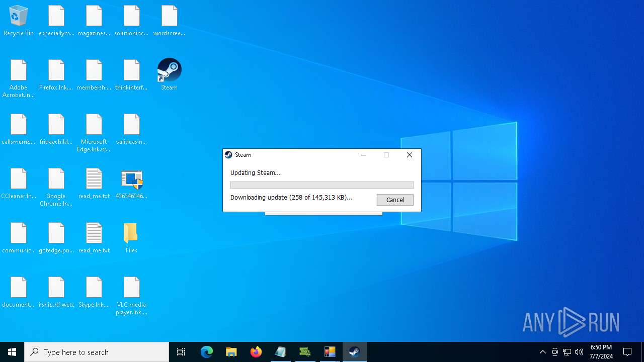Select the callsmemb... desktop file
This screenshot has height=362, width=644.
(x=19, y=129)
